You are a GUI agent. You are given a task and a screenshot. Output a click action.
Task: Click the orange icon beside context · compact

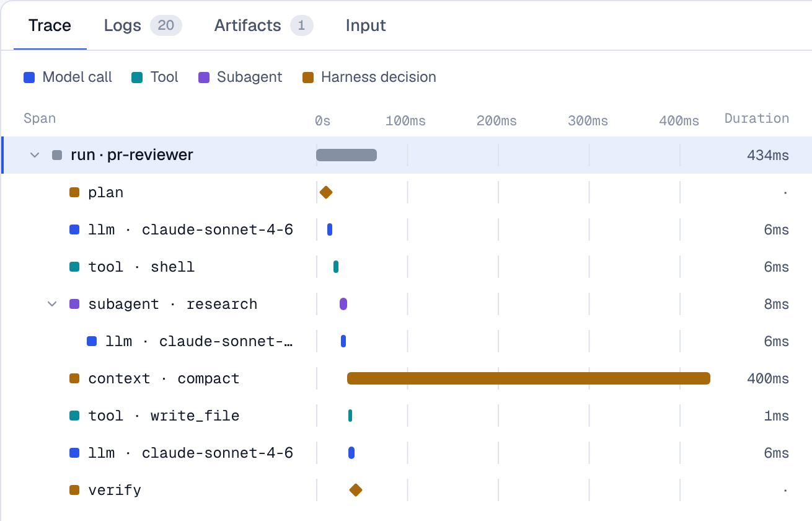point(74,378)
